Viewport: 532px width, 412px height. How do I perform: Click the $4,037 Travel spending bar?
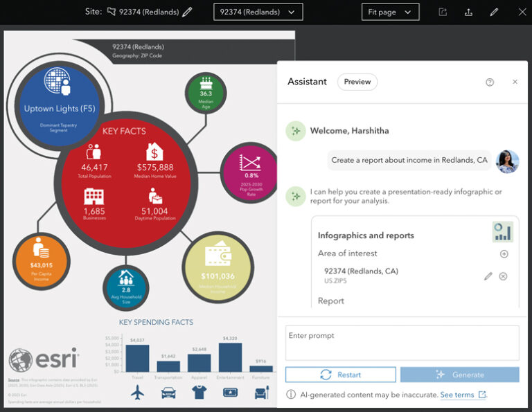pyautogui.click(x=137, y=359)
